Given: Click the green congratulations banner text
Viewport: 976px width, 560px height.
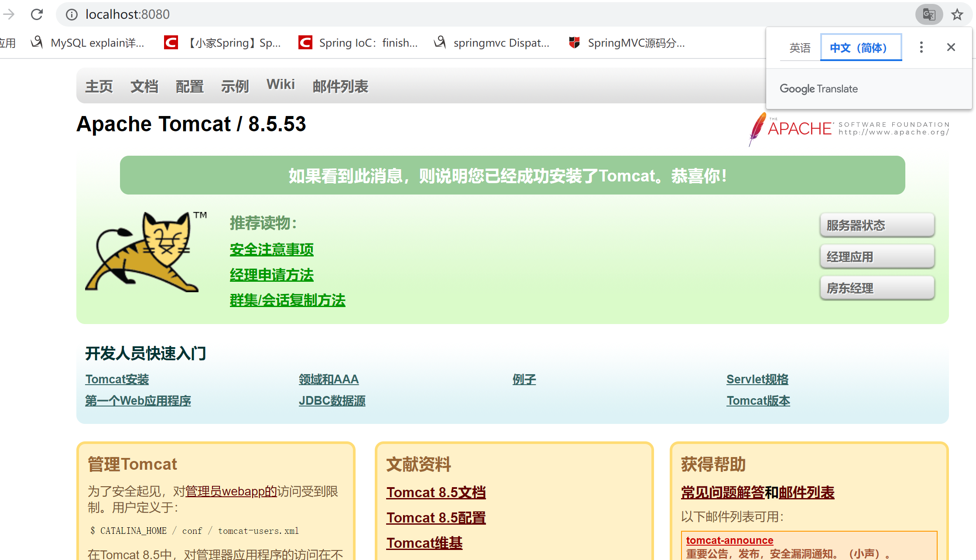Looking at the screenshot, I should 508,176.
